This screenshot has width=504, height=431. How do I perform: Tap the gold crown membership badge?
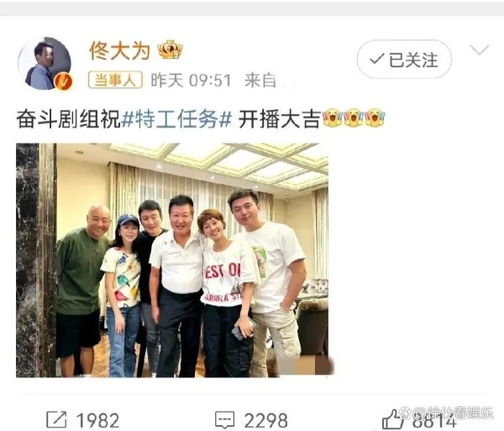pyautogui.click(x=170, y=50)
